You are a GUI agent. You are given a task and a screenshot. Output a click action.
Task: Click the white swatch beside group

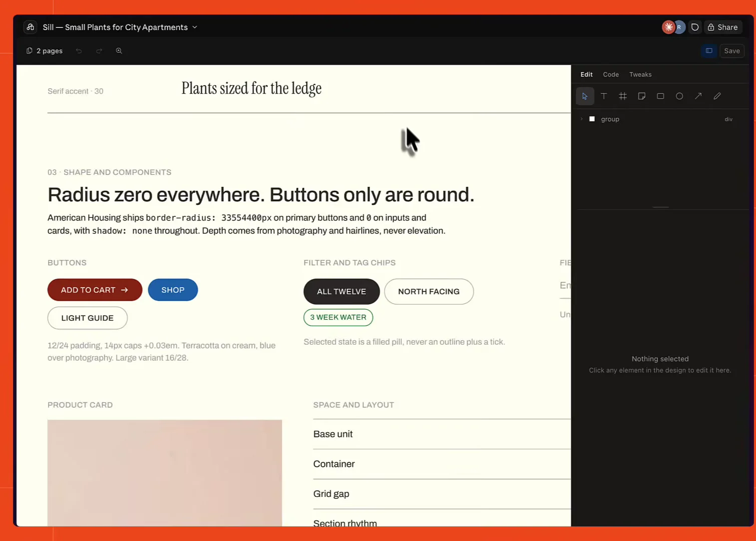[592, 119]
